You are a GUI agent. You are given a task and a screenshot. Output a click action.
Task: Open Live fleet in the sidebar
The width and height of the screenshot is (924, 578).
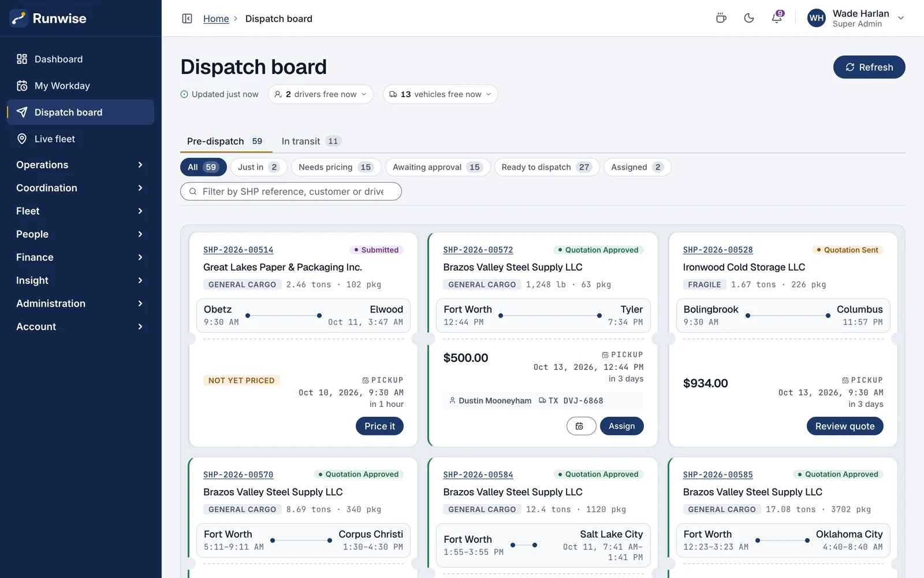pyautogui.click(x=80, y=139)
